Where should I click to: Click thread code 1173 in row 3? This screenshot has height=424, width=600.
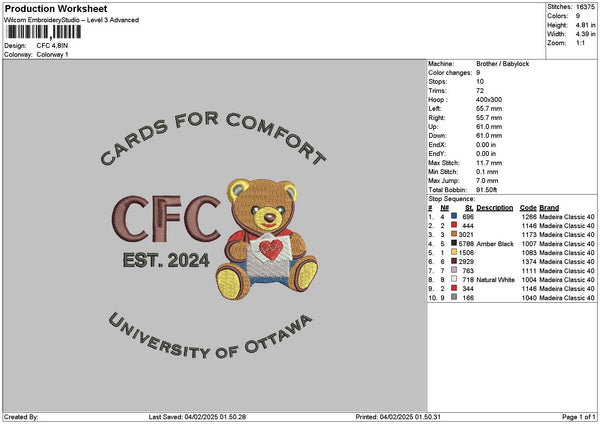(x=529, y=235)
